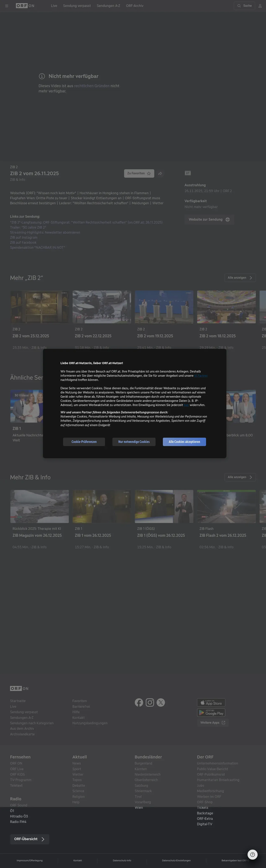The height and width of the screenshot is (868, 266).
Task: Open the App Store badge
Action: pyautogui.click(x=211, y=702)
